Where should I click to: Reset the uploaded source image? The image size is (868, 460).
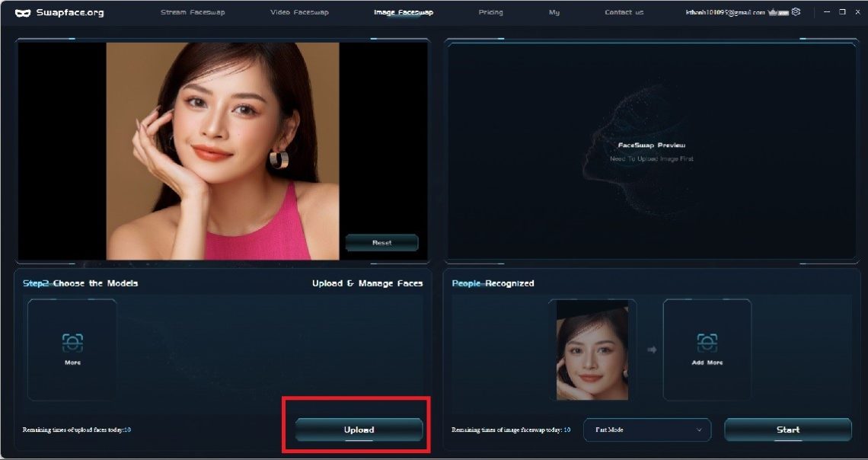pyautogui.click(x=381, y=242)
